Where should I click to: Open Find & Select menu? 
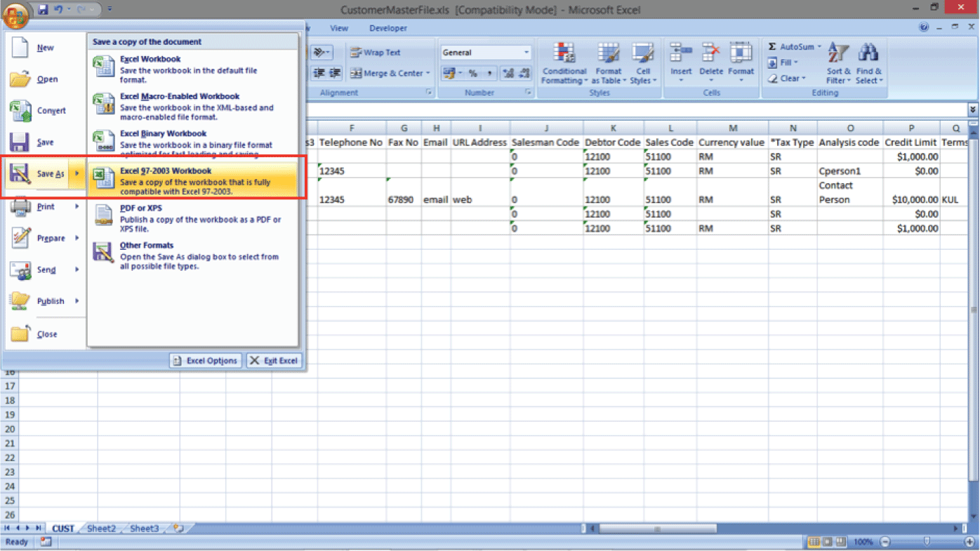tap(868, 63)
